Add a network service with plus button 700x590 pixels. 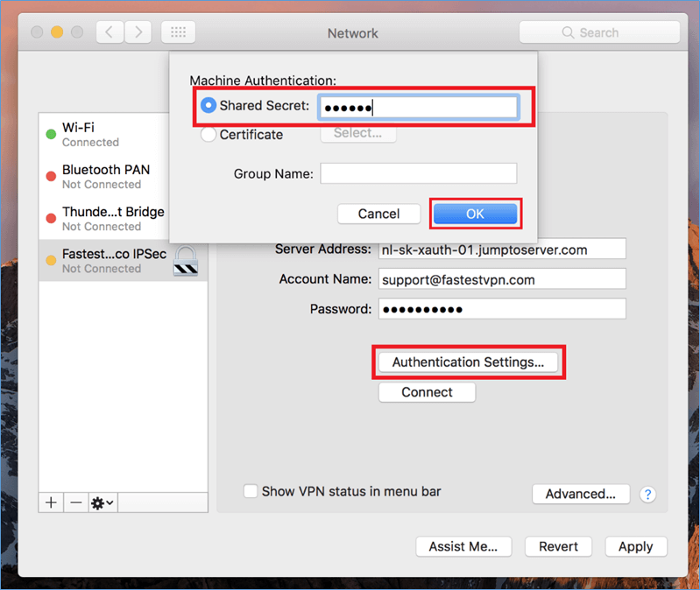tap(51, 502)
